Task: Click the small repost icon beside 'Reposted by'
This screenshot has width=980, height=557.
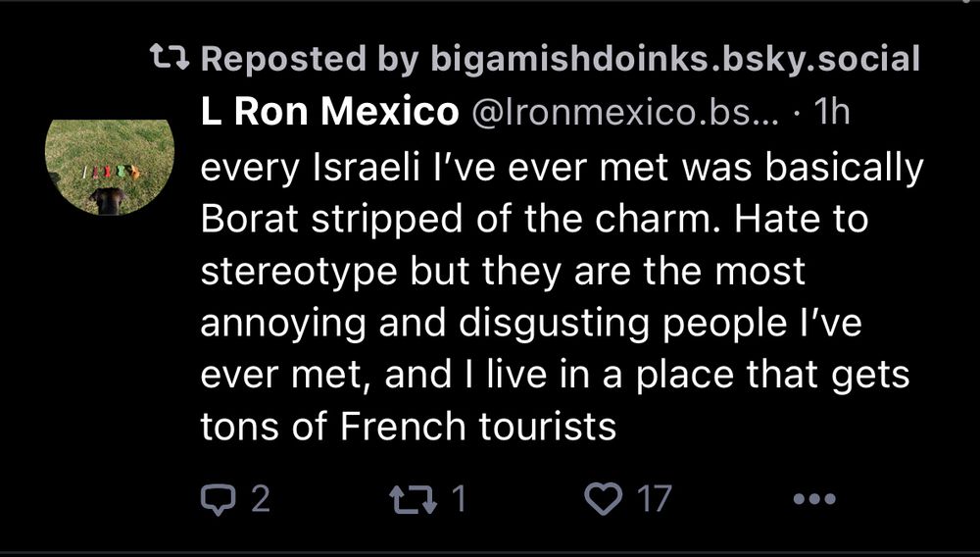Action: [173, 60]
